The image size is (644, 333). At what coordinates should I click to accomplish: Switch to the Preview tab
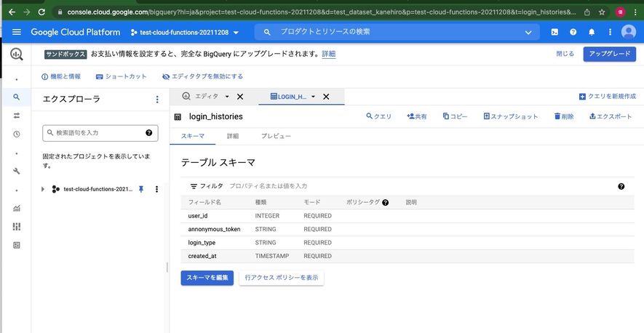(276, 136)
